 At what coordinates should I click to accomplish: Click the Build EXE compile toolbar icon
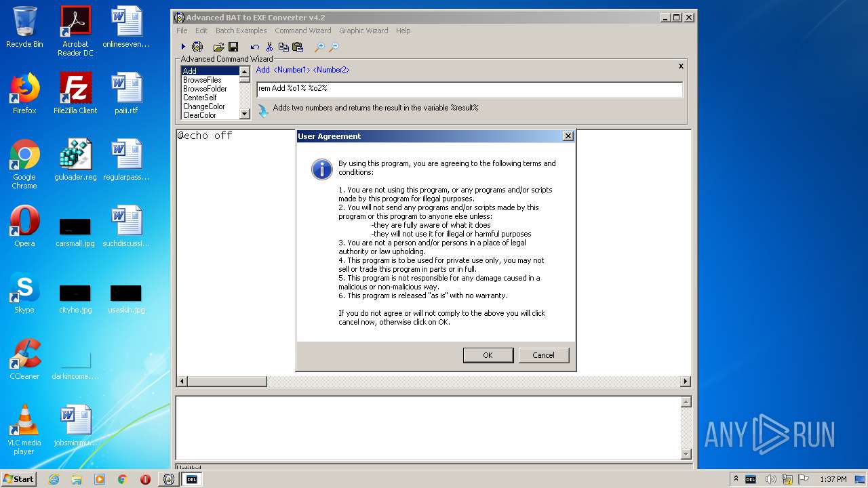click(x=197, y=47)
